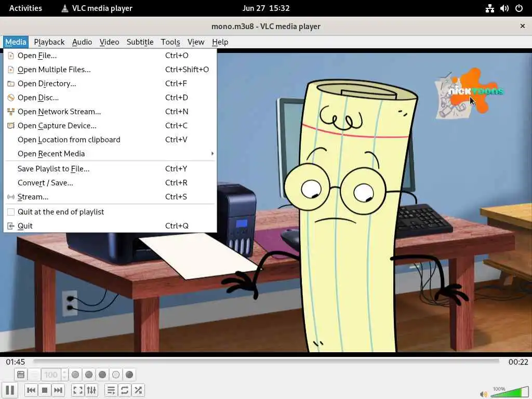Show extended settings and effects

91,390
